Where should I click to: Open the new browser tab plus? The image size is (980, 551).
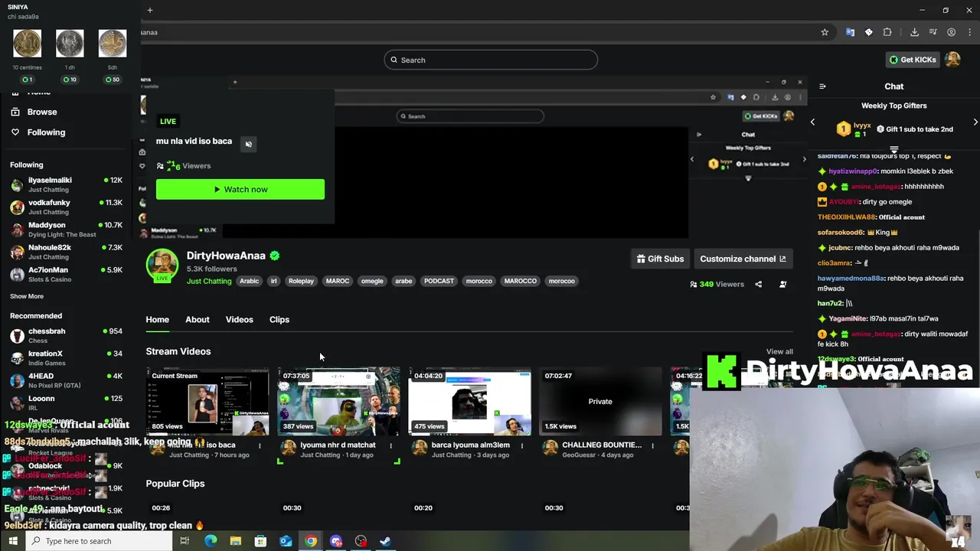(x=150, y=10)
